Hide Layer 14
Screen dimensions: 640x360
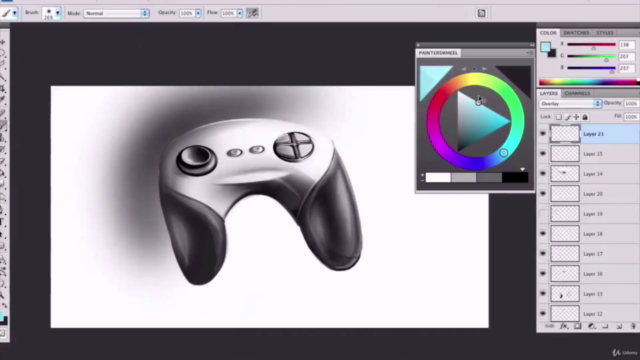tap(543, 174)
